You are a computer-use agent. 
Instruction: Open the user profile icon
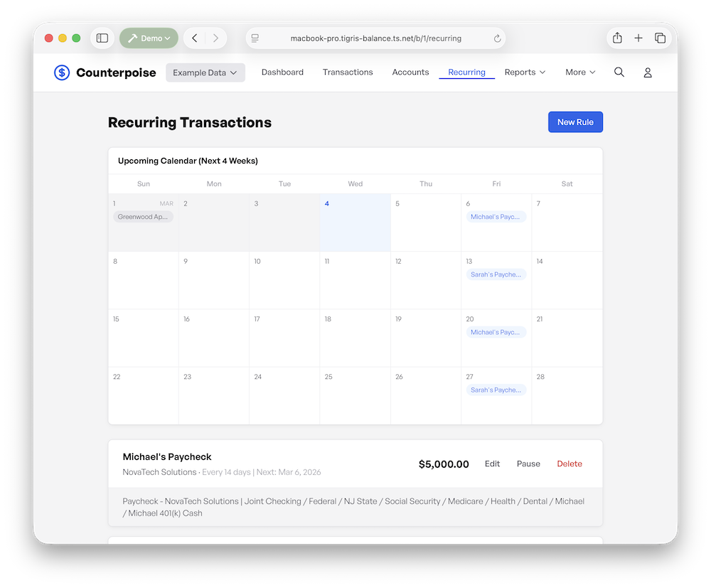point(648,73)
